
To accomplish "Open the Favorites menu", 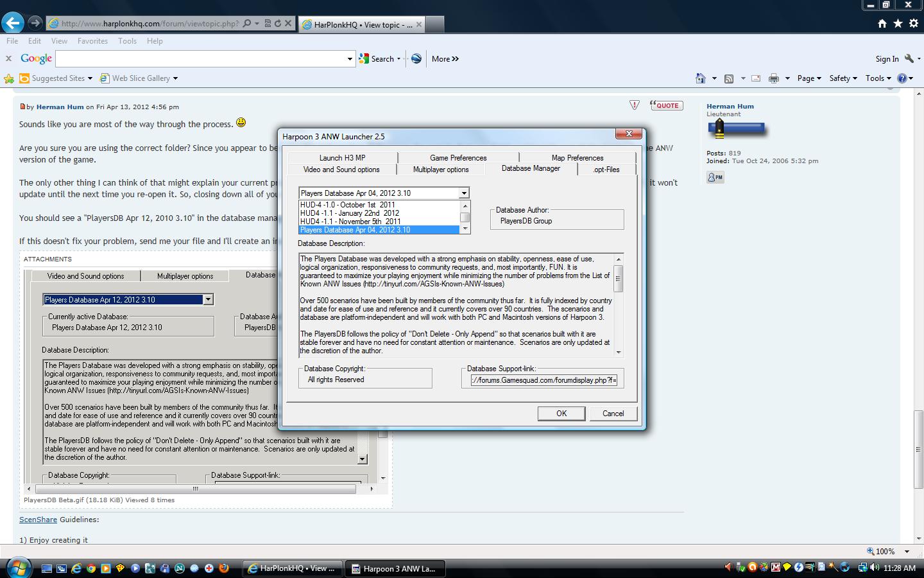I will [x=92, y=40].
